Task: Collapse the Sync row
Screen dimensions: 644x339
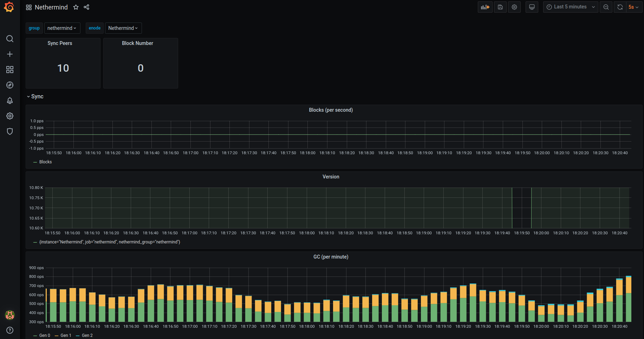Action: (35, 97)
